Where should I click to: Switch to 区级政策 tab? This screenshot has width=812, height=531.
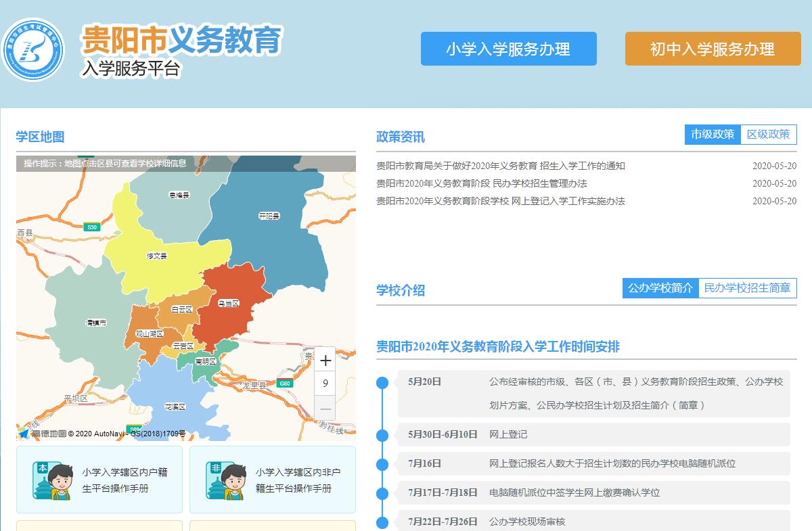(768, 135)
